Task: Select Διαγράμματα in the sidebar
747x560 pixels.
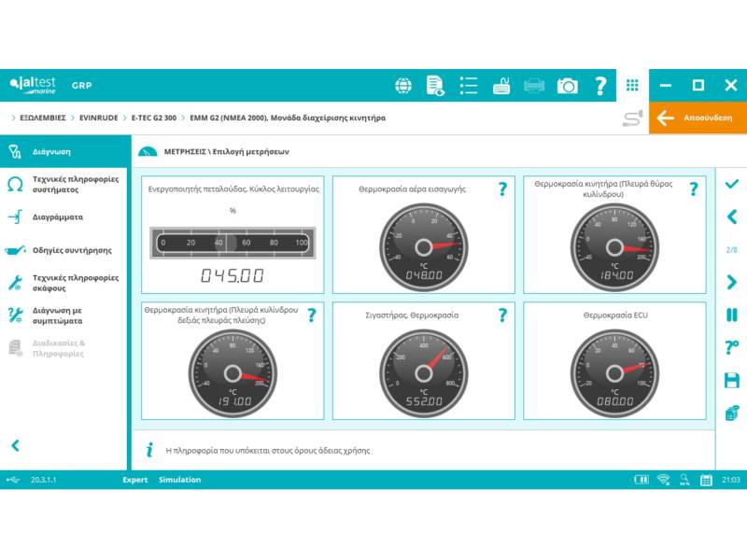Action: click(x=58, y=217)
